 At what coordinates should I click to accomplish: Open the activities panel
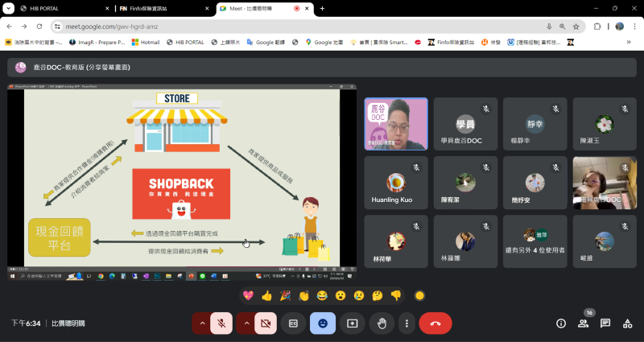628,323
